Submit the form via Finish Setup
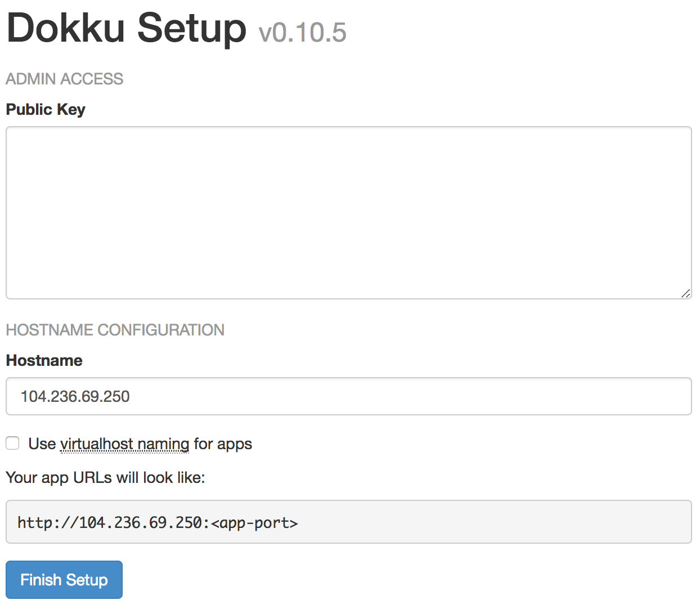The image size is (700, 609). tap(64, 579)
